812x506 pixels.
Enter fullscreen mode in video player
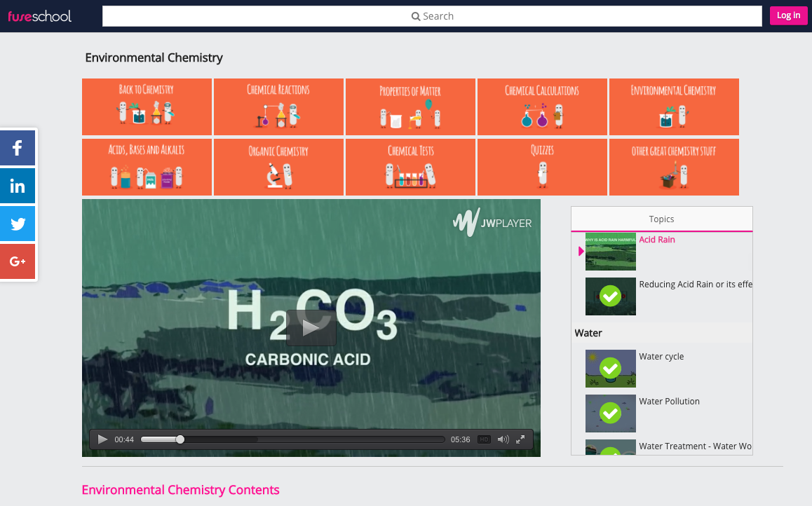(x=520, y=439)
